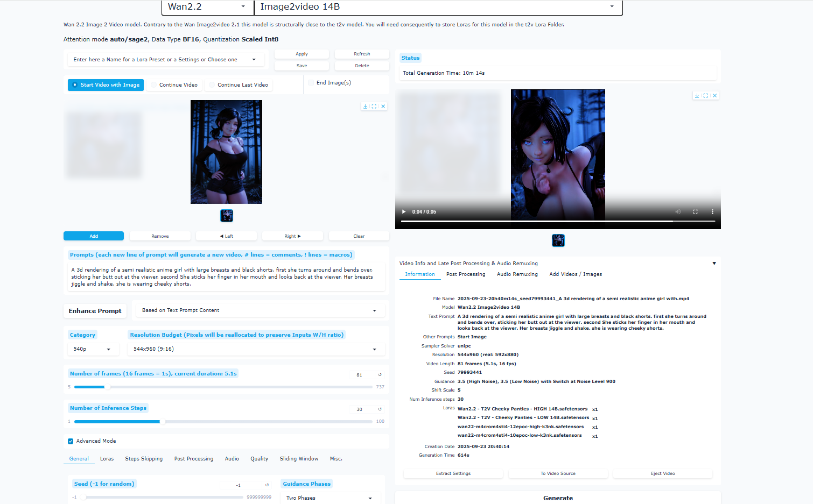The image size is (813, 504).
Task: Open the Audio Remuxing tab
Action: [517, 274]
